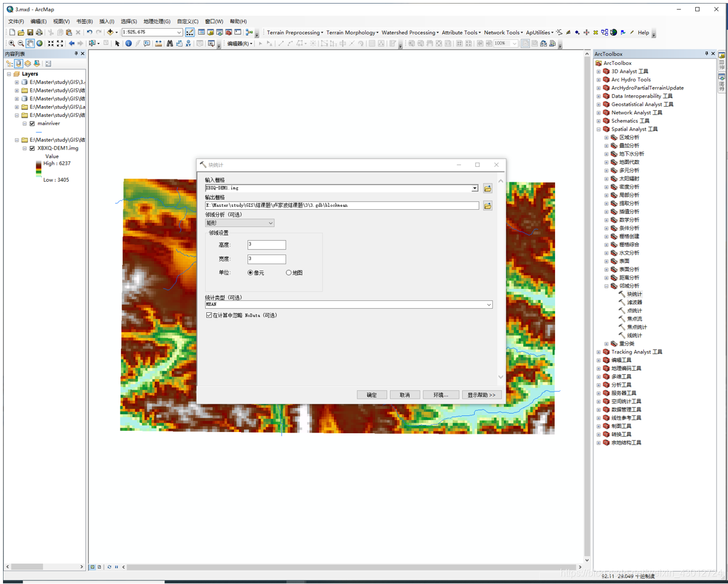Switch to List By Source view
This screenshot has height=584, width=728.
[18, 63]
